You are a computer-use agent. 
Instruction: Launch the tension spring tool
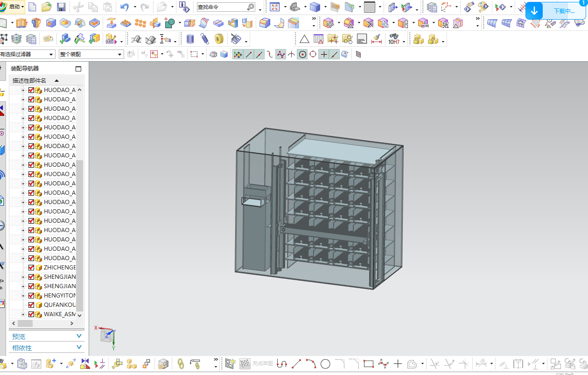[x=204, y=39]
